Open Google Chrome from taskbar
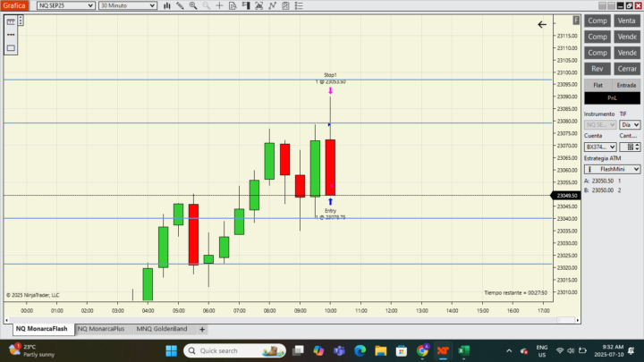Viewport: 644px width, 362px height. click(x=422, y=350)
